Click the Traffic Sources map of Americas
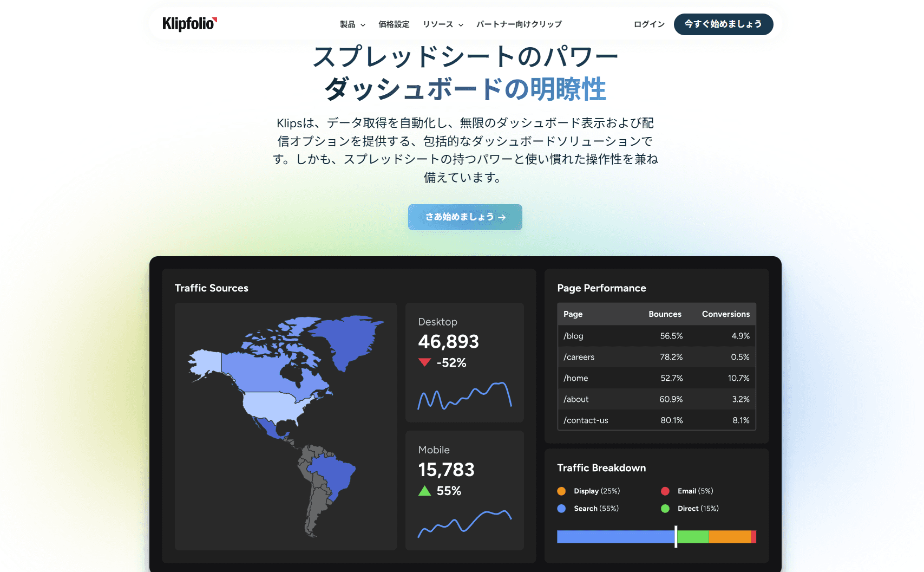The width and height of the screenshot is (924, 572). [286, 426]
